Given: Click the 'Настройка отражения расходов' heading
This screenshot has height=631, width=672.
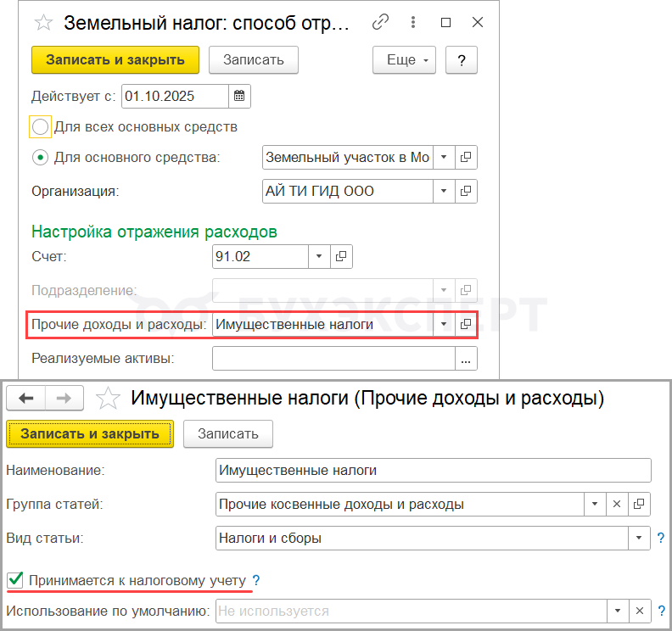Looking at the screenshot, I should (x=154, y=232).
